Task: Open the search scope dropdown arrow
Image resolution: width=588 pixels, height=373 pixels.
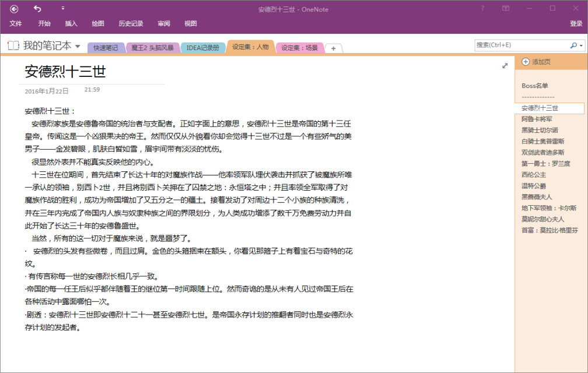Action: 580,45
